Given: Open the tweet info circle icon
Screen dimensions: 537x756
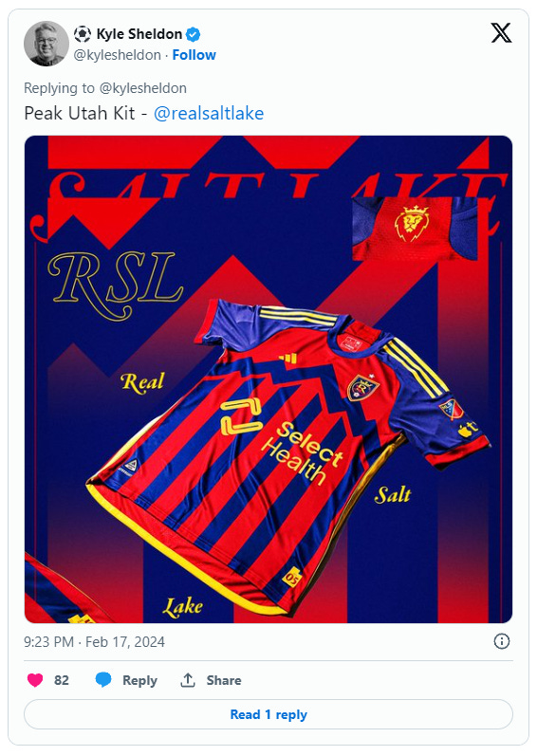Looking at the screenshot, I should click(501, 641).
